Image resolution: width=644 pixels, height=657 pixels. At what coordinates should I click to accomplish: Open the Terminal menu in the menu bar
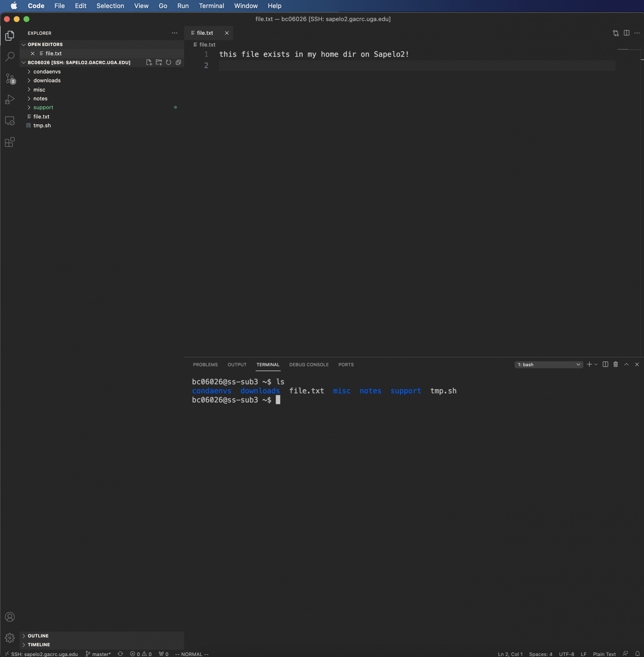[x=211, y=6]
